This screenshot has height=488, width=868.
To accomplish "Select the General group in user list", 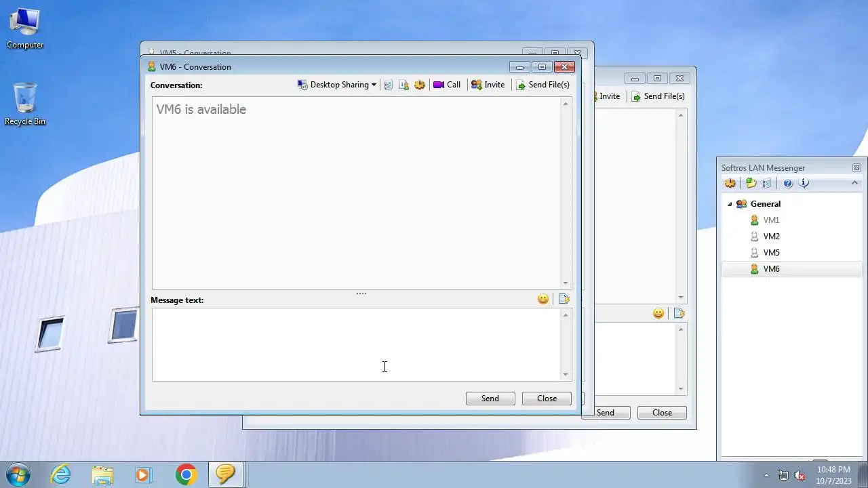I will click(x=765, y=204).
